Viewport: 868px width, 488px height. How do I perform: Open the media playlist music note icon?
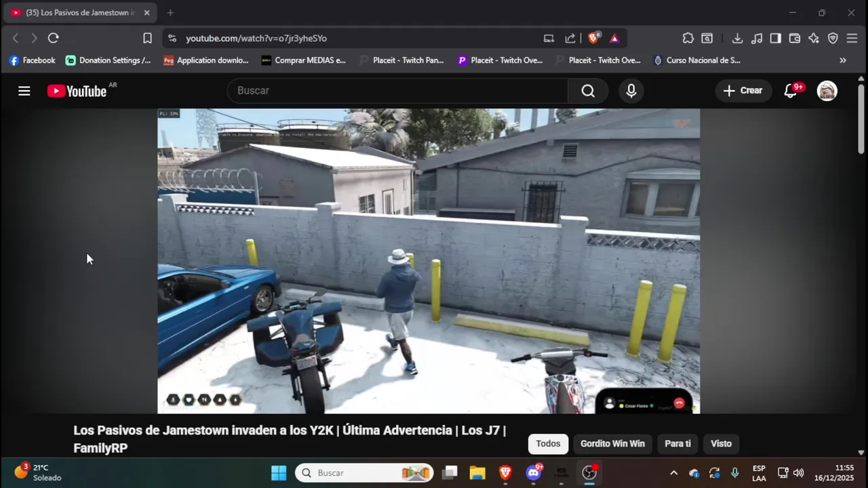[757, 39]
